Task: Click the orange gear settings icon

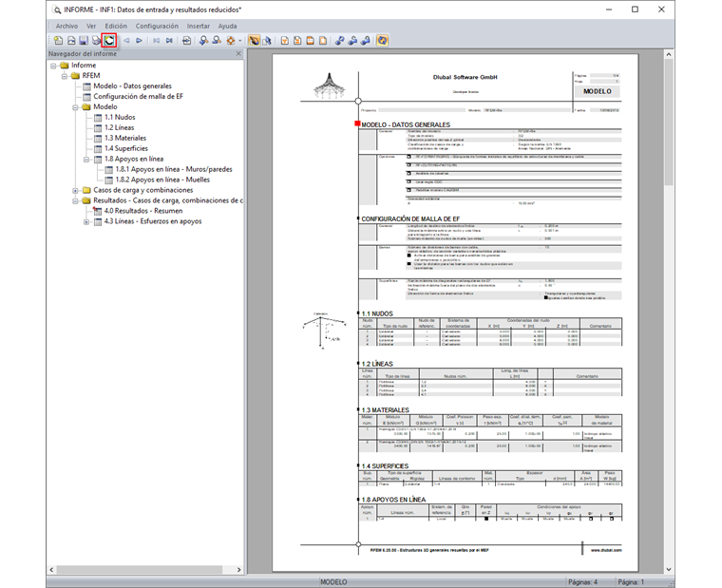Action: pyautogui.click(x=231, y=41)
